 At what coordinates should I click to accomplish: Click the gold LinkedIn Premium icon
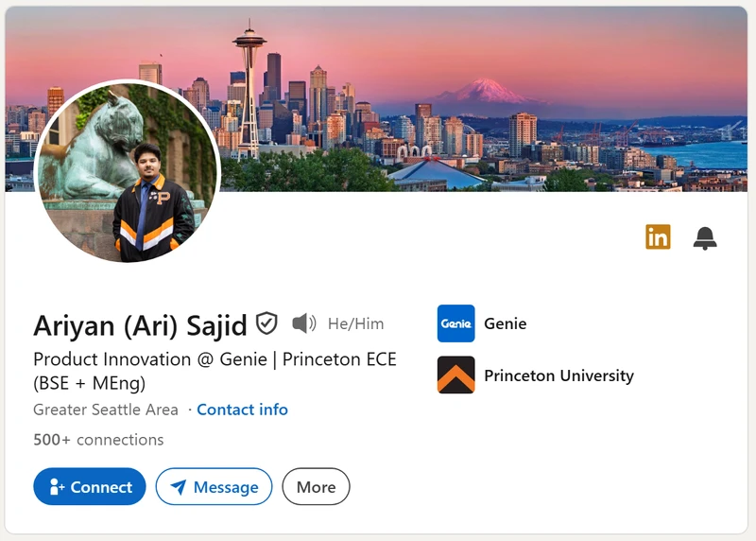pyautogui.click(x=658, y=237)
